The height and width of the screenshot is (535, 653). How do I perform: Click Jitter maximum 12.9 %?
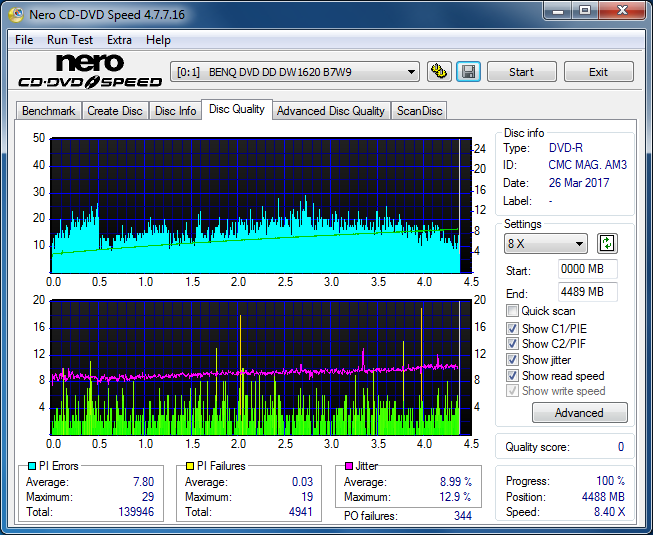455,497
